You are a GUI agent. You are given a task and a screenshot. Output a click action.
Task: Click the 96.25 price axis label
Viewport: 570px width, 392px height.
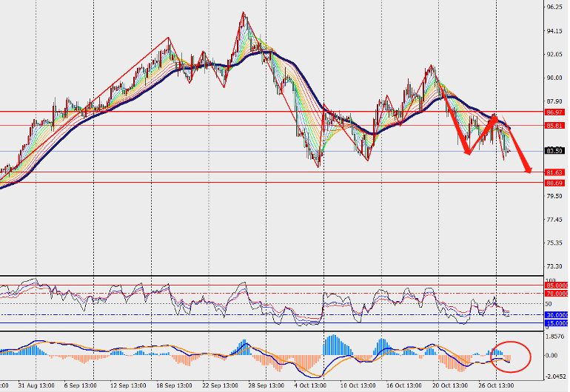pos(554,7)
